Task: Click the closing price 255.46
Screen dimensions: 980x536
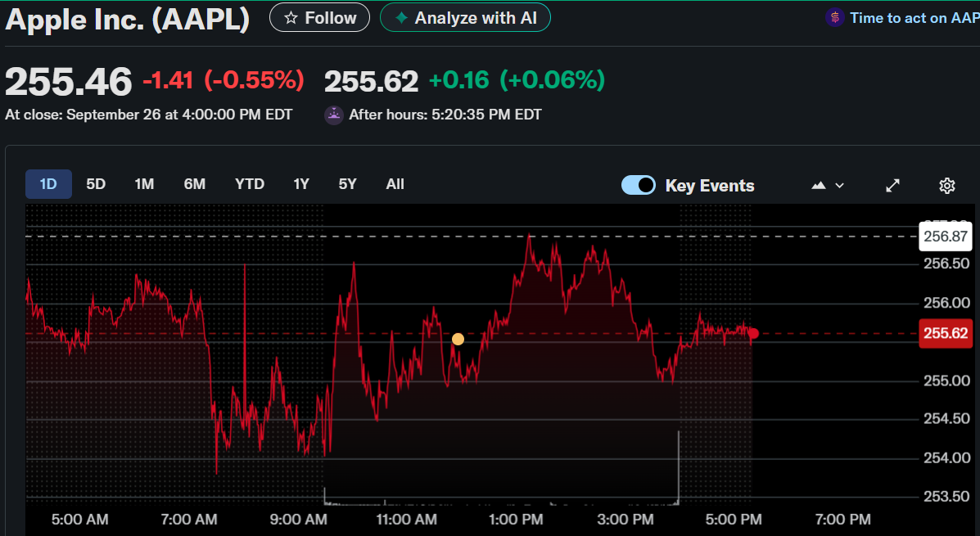Action: coord(69,82)
